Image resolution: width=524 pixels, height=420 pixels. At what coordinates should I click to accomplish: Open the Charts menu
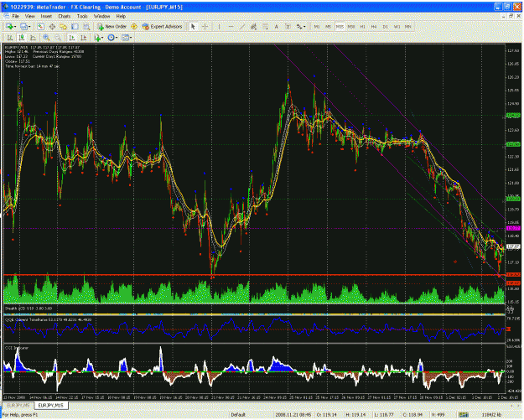(x=65, y=16)
